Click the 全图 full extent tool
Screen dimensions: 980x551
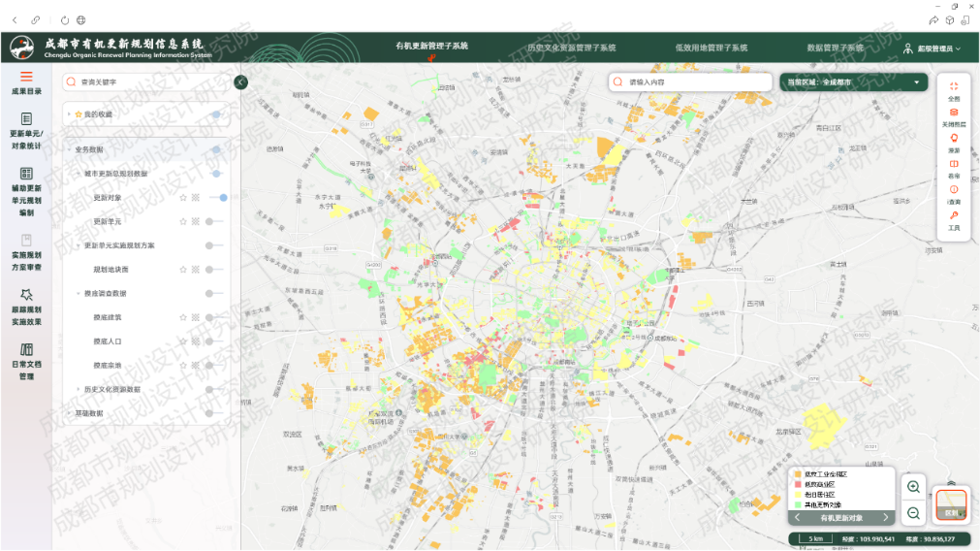click(954, 87)
